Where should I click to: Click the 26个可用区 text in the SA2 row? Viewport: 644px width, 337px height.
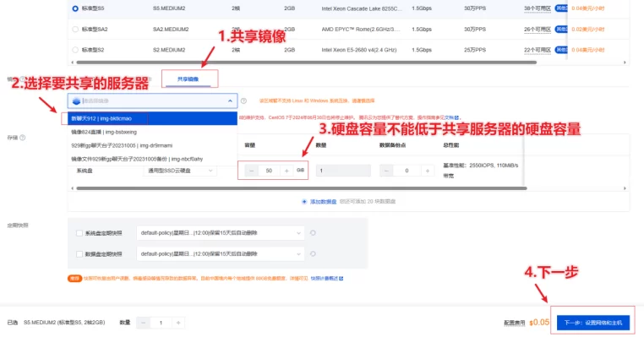(x=538, y=30)
